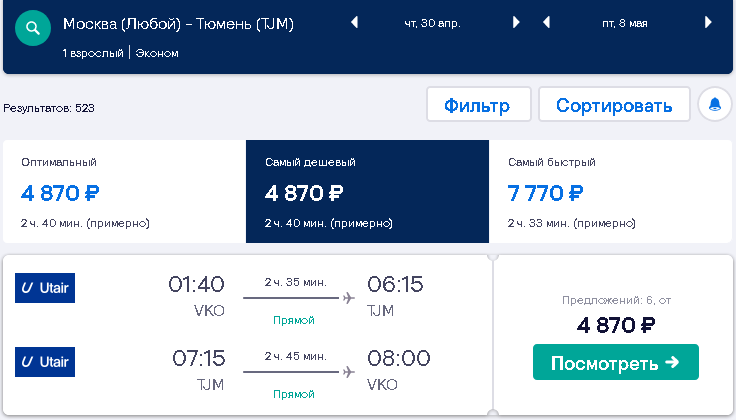
Task: Click departure date чт, 30 апр.
Action: point(432,23)
